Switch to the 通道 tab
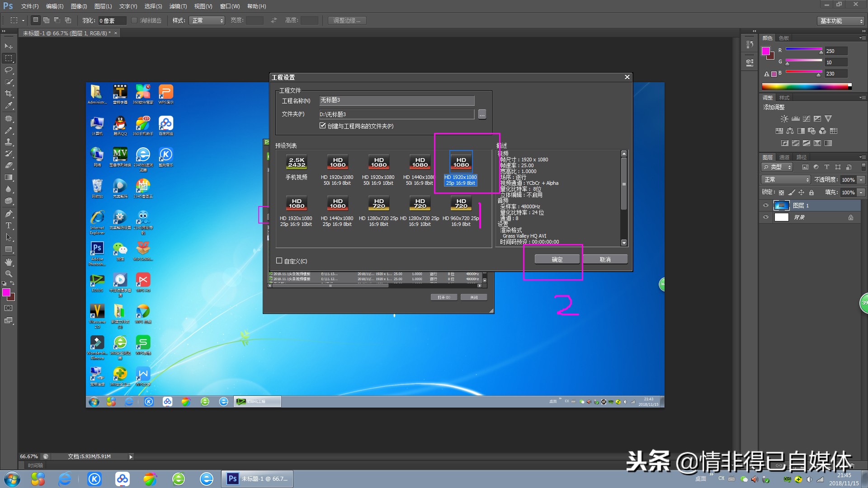The image size is (868, 488). click(x=784, y=157)
